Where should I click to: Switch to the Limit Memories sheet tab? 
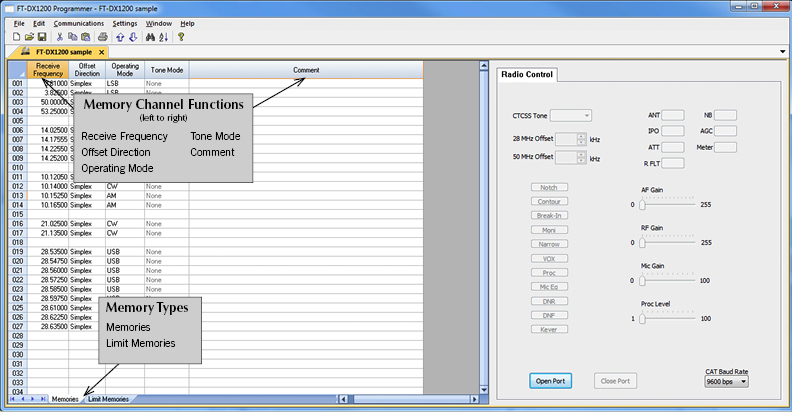[108, 399]
